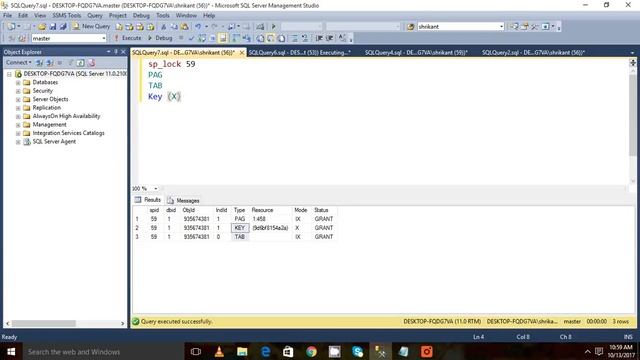Open the Connect dropdown in Object Explorer

coord(19,62)
